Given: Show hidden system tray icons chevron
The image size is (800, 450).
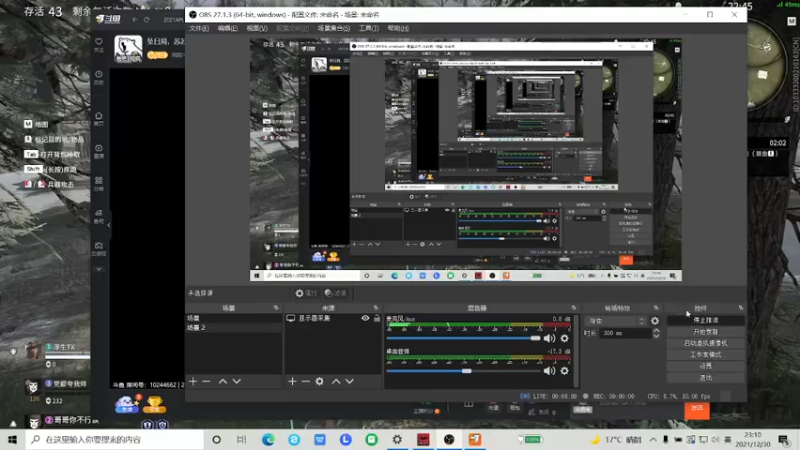Looking at the screenshot, I should point(653,439).
